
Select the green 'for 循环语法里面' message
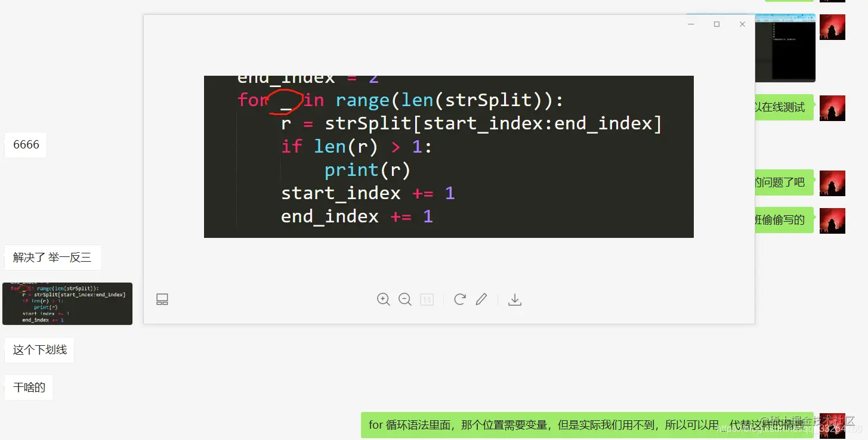(x=588, y=425)
